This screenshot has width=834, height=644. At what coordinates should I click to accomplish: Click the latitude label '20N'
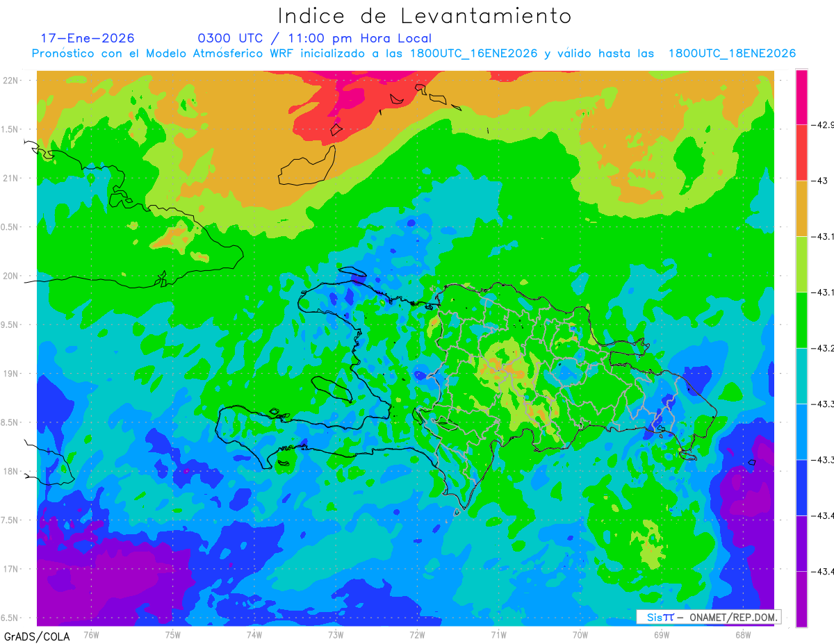pyautogui.click(x=12, y=276)
